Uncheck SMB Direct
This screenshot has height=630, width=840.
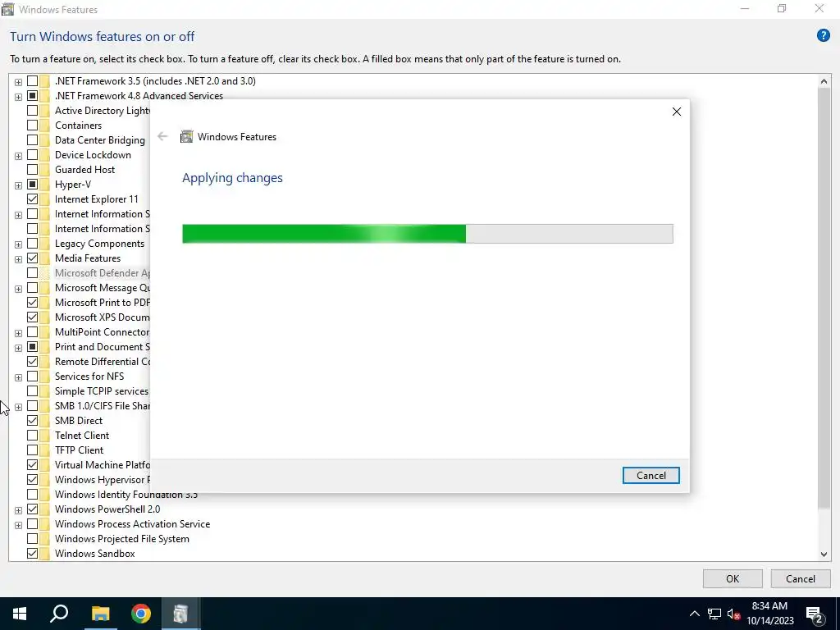tap(32, 421)
